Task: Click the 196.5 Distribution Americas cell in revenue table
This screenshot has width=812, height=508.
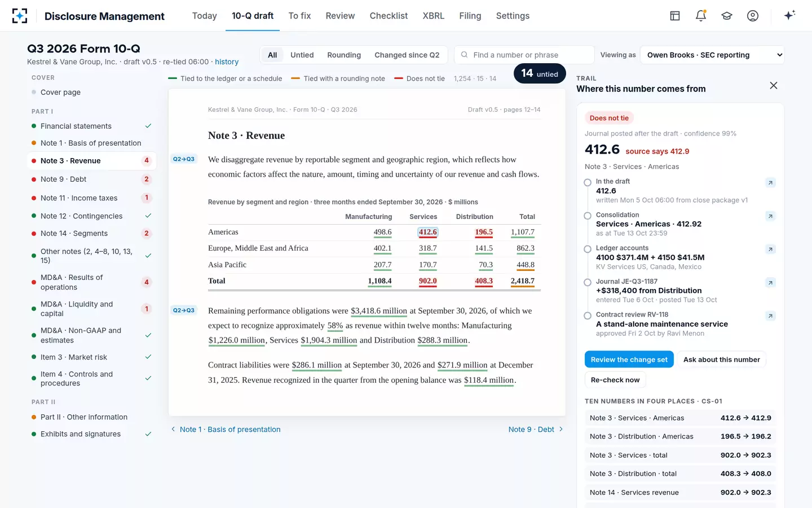Action: 484,232
